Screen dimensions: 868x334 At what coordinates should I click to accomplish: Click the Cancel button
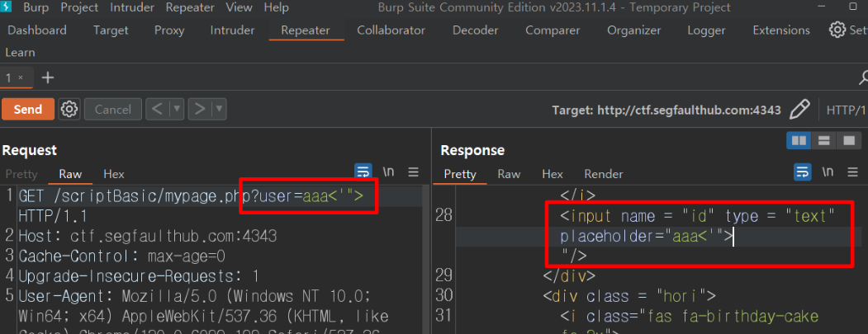(113, 110)
